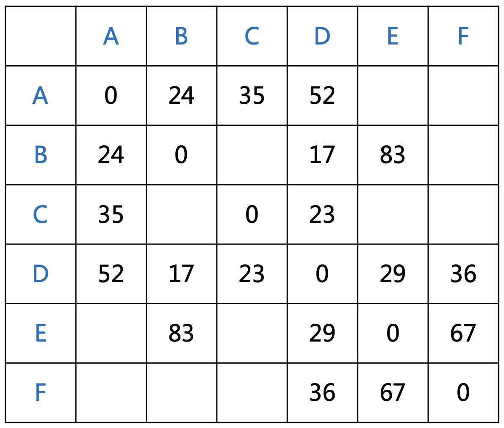The image size is (504, 428).
Task: Click value 24 in row A
Action: point(181,95)
